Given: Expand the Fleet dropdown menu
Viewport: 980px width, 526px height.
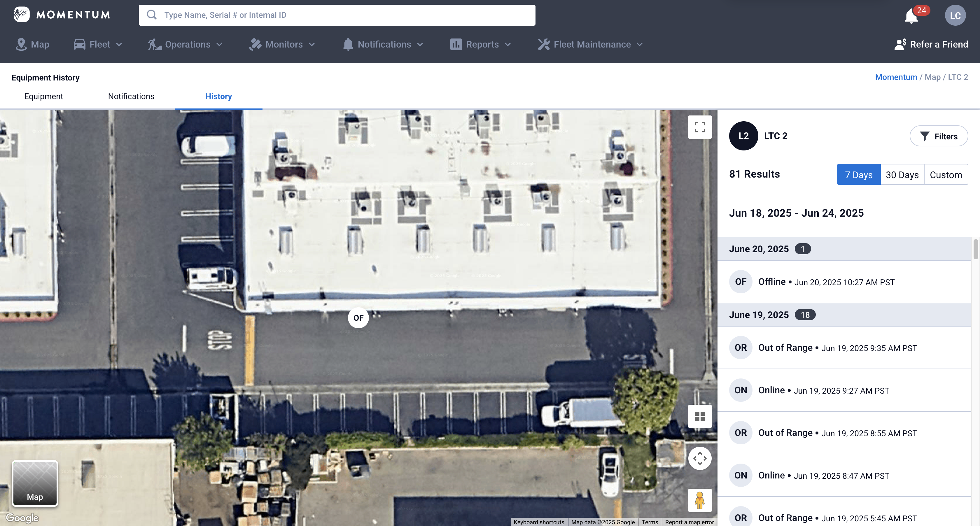Looking at the screenshot, I should coord(98,45).
